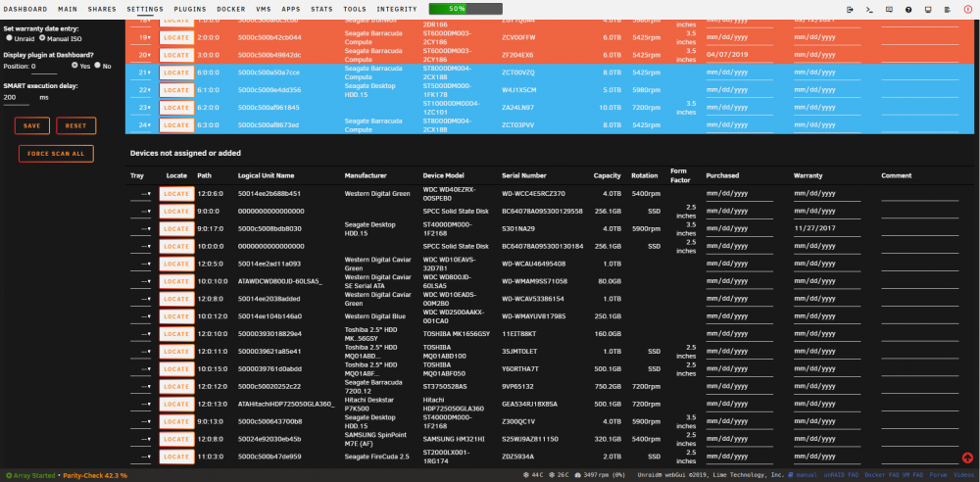Click Parity-Check 42.3 % status text
This screenshot has height=482, width=980.
tap(95, 476)
